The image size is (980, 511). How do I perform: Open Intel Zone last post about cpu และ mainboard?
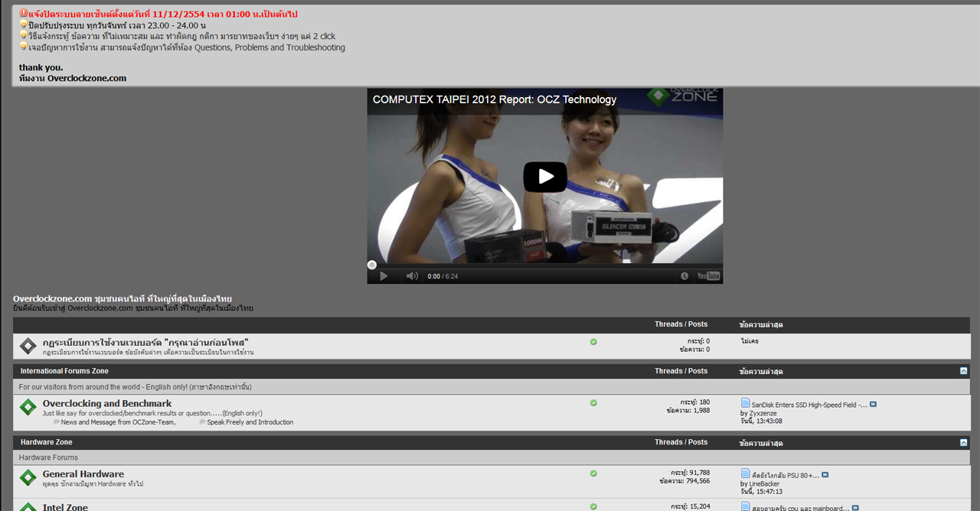click(801, 508)
